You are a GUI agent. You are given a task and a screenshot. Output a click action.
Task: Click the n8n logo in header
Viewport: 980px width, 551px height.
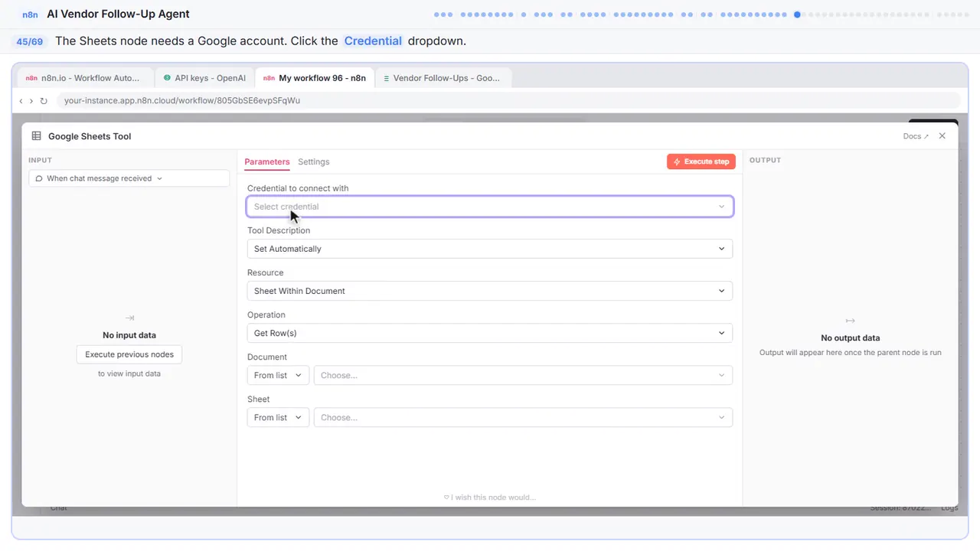pos(30,14)
